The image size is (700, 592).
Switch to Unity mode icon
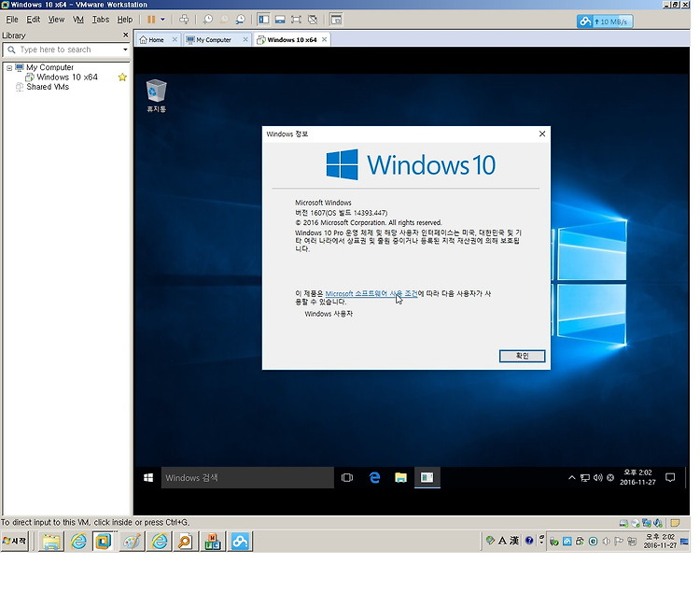coord(313,20)
